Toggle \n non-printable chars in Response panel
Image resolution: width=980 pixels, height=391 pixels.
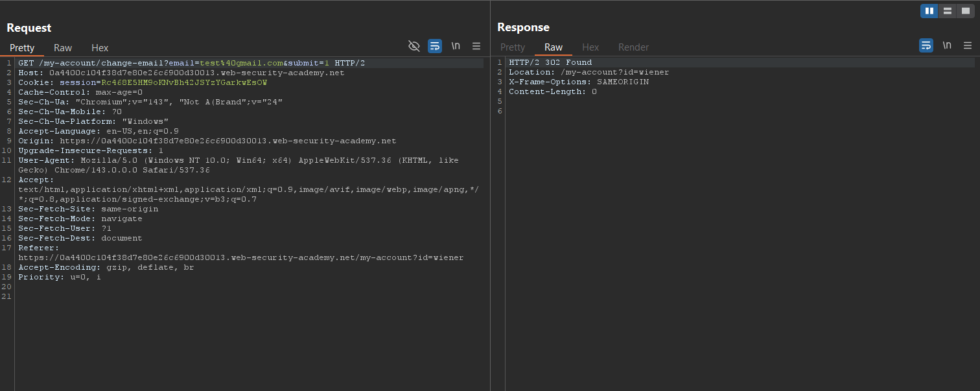(x=947, y=45)
